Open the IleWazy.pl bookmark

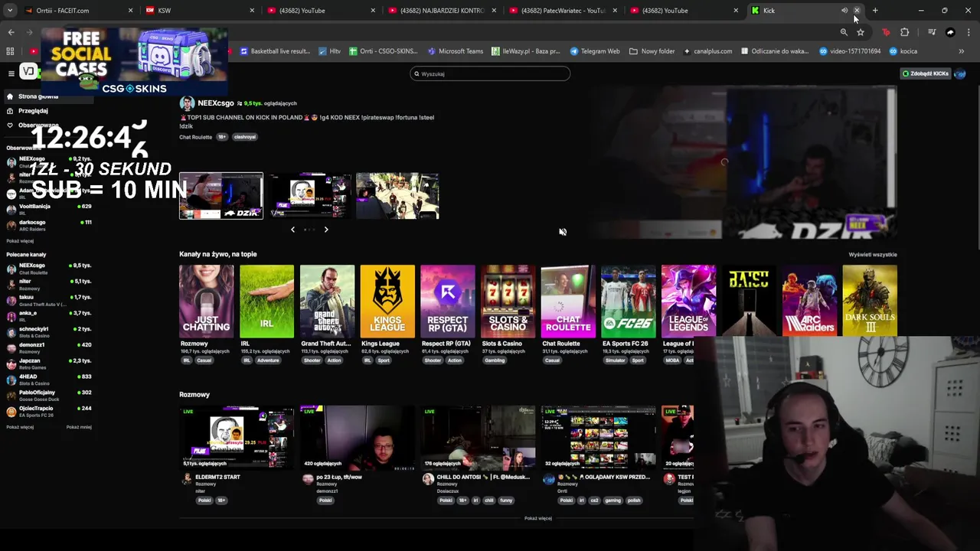tap(526, 51)
